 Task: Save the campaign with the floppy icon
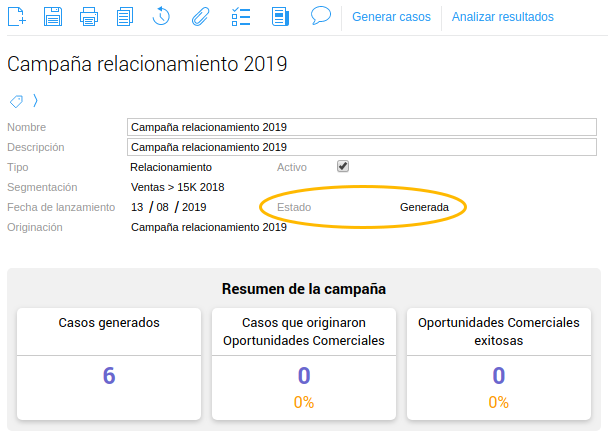pos(53,16)
